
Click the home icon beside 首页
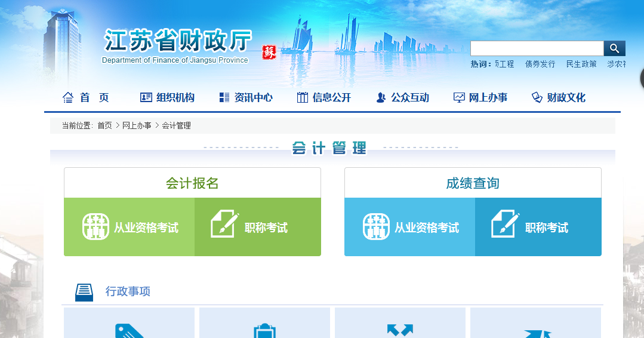coord(68,98)
